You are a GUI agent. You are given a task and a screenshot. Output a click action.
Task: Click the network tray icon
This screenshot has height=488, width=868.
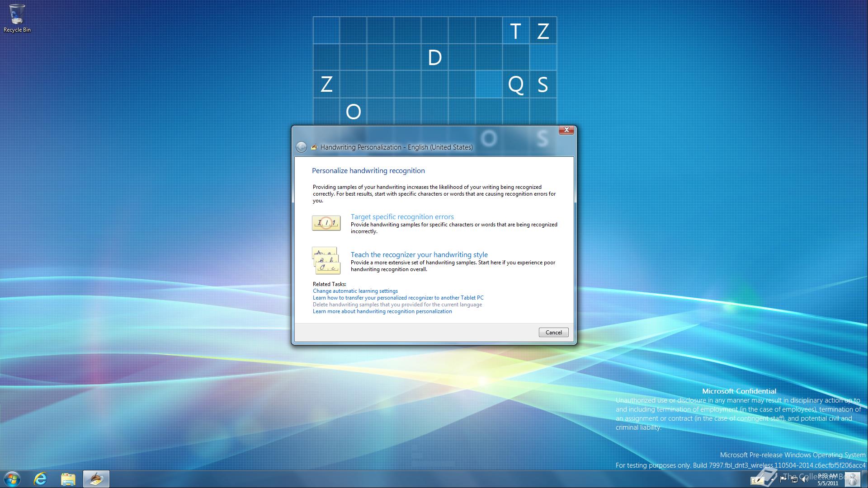[794, 480]
